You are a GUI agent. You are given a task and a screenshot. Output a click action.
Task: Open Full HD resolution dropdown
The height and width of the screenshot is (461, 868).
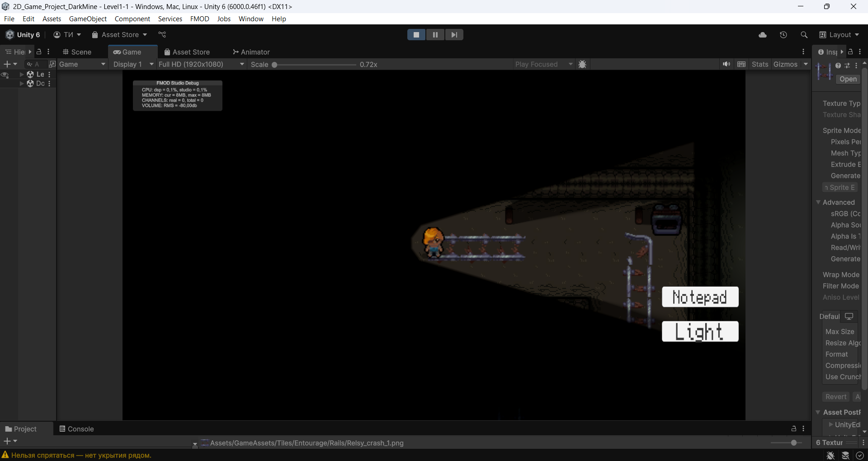[201, 64]
